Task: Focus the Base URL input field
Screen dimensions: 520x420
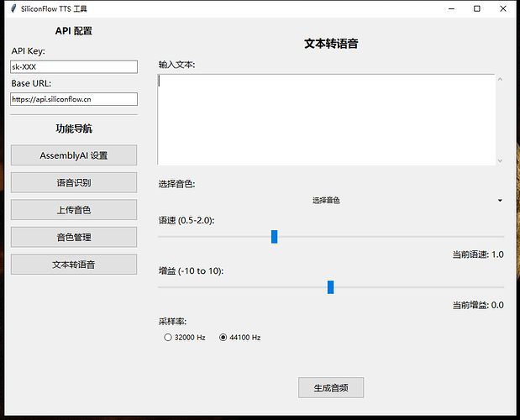Action: [74, 99]
